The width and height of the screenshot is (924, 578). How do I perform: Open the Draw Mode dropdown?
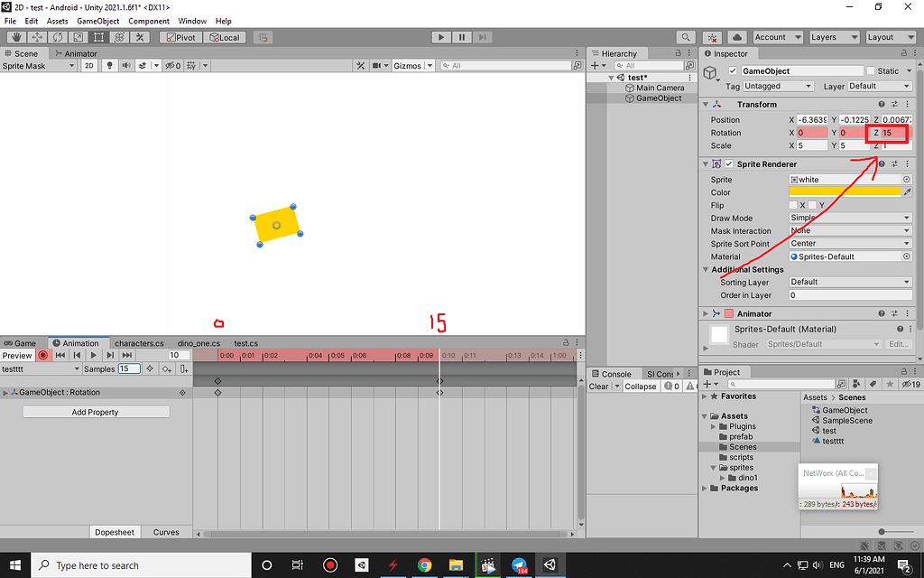pyautogui.click(x=848, y=218)
